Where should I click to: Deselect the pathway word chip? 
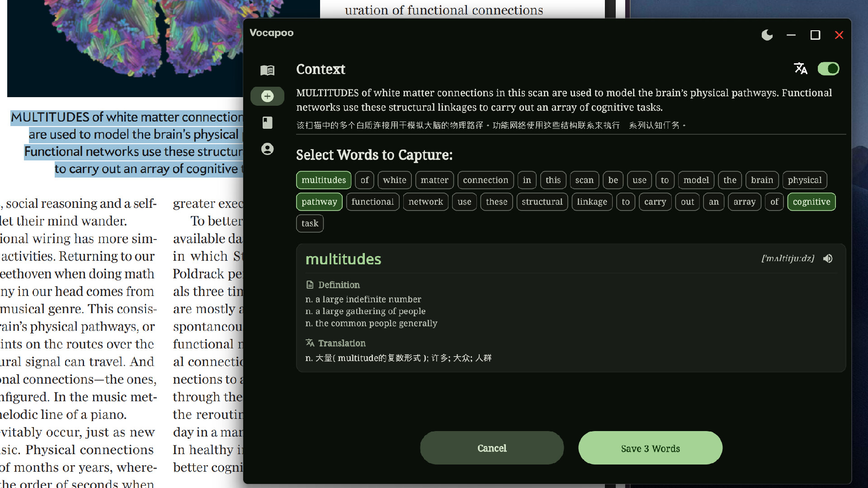tap(319, 202)
